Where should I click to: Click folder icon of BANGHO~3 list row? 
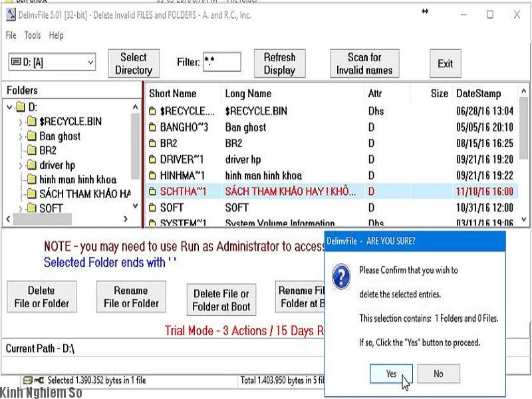coord(152,127)
